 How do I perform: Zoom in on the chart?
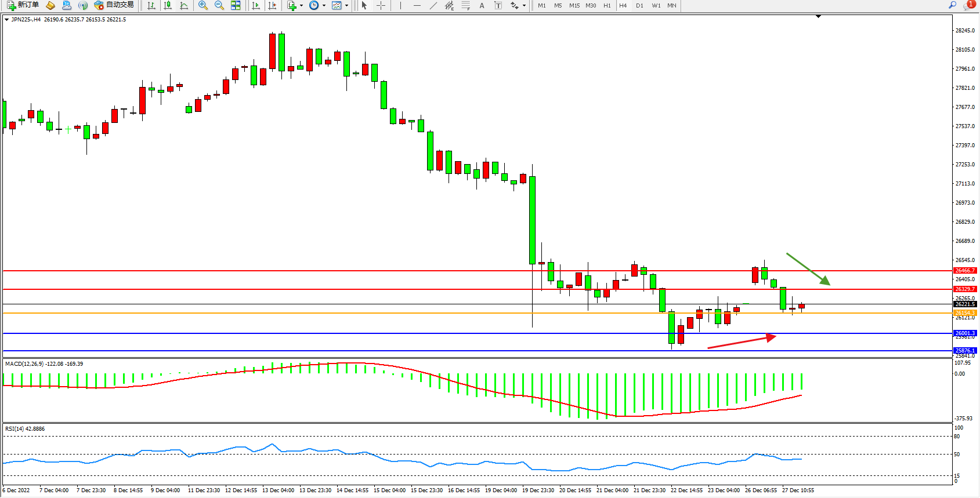[x=203, y=5]
